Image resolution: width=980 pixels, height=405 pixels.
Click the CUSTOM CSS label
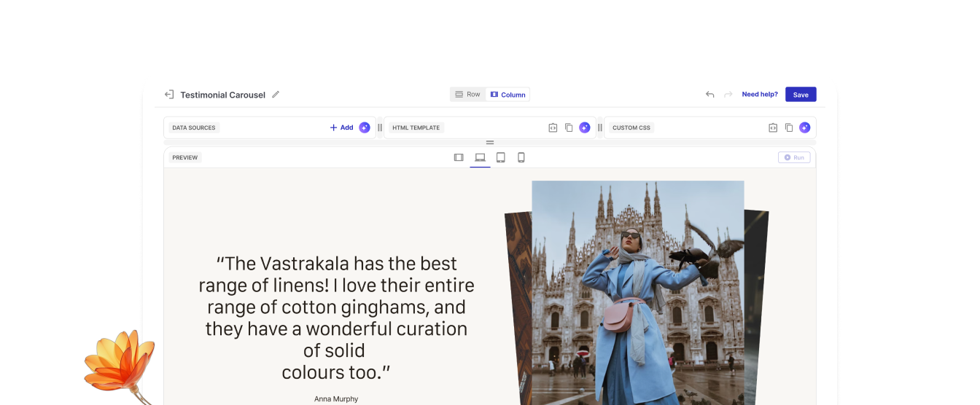click(631, 127)
